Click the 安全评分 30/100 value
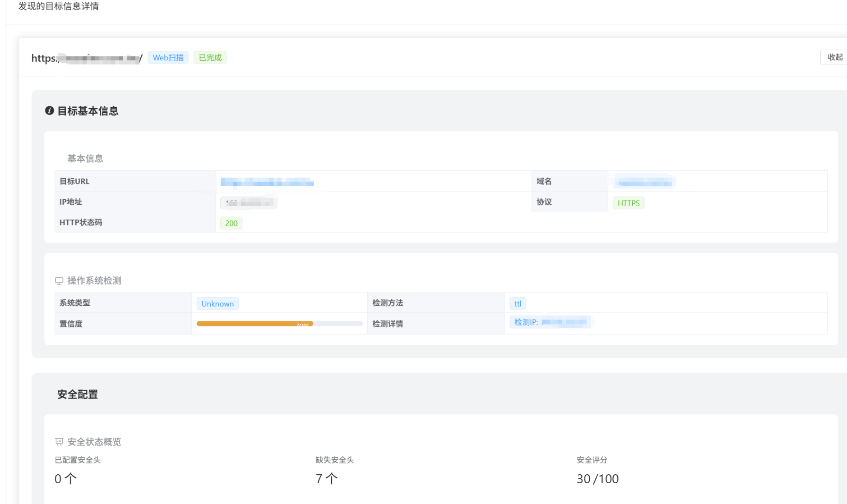The width and height of the screenshot is (847, 504). click(597, 479)
